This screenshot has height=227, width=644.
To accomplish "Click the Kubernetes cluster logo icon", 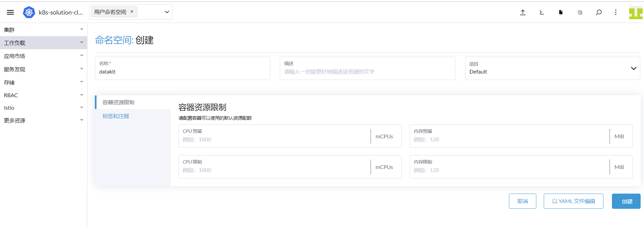I will point(29,12).
